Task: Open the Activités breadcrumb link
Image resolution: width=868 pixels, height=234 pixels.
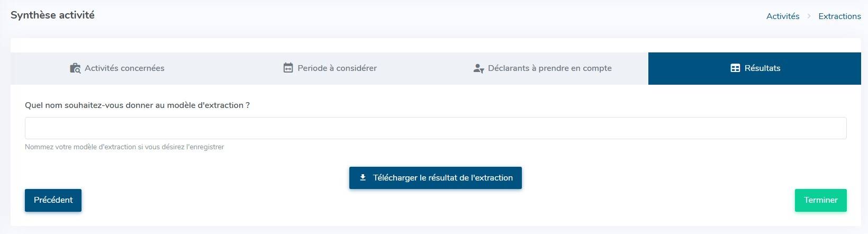Action: 783,16
